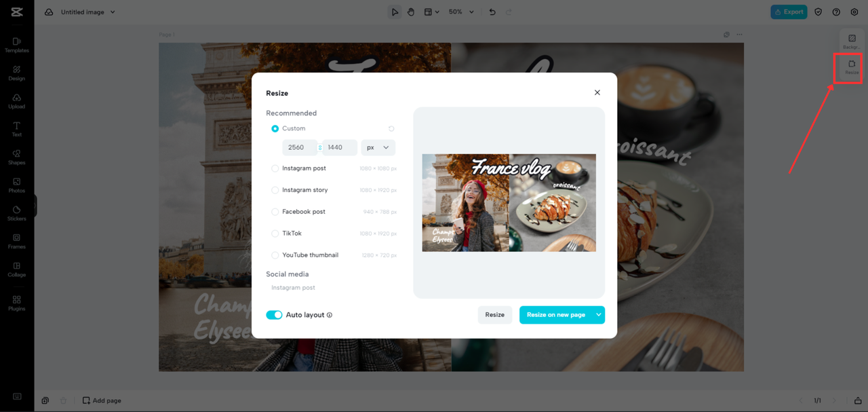Open the page more options ellipsis
The height and width of the screenshot is (412, 868).
coord(740,35)
